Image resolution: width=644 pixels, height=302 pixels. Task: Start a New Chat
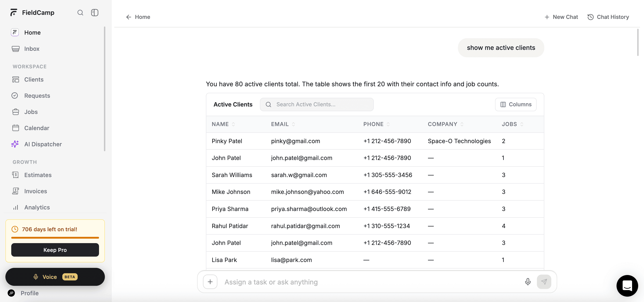(x=561, y=17)
